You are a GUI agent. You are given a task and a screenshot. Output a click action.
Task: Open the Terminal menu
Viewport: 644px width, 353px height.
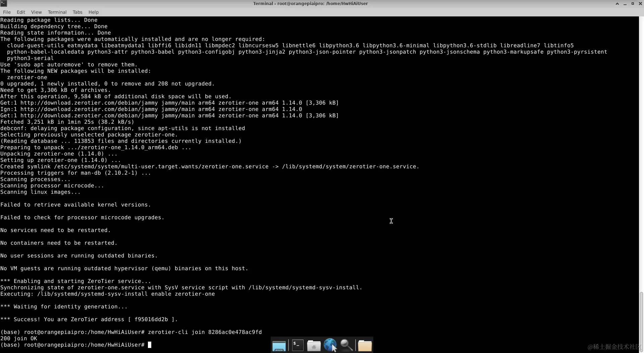coord(57,12)
